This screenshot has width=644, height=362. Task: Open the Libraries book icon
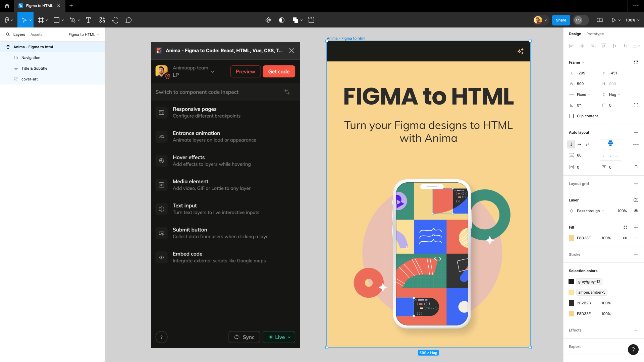coord(600,20)
